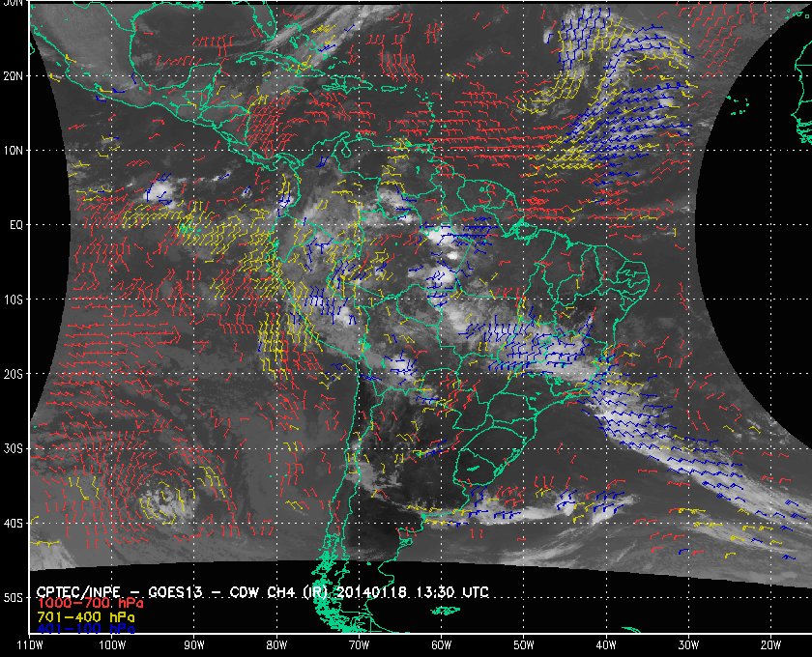
Task: Click the 10N latitude label
Action: point(14,150)
